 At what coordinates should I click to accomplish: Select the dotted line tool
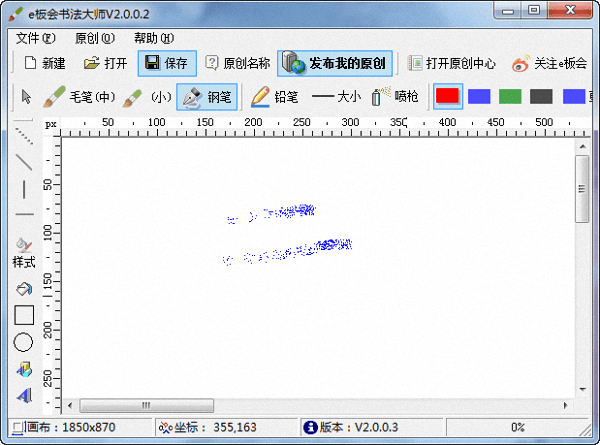24,135
